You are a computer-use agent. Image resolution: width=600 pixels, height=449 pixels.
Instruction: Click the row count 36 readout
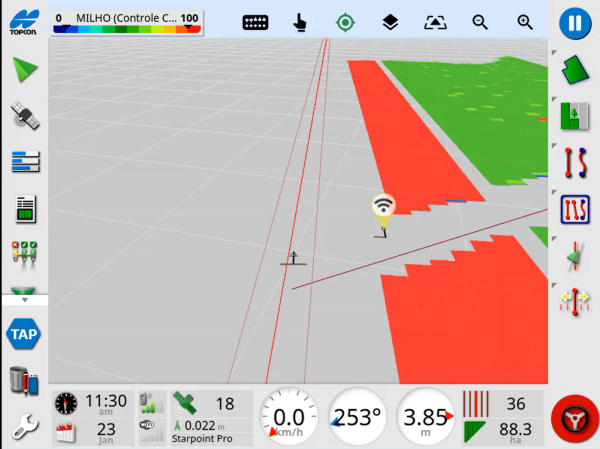pos(515,404)
